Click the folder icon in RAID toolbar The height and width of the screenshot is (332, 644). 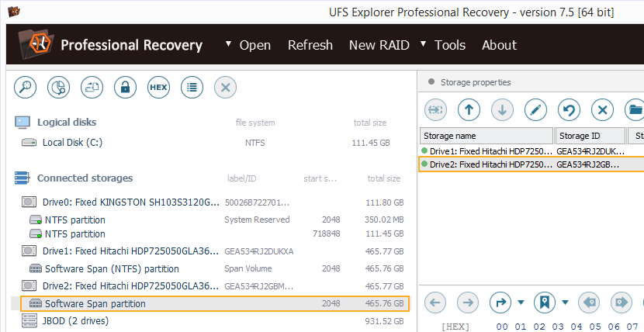click(635, 109)
